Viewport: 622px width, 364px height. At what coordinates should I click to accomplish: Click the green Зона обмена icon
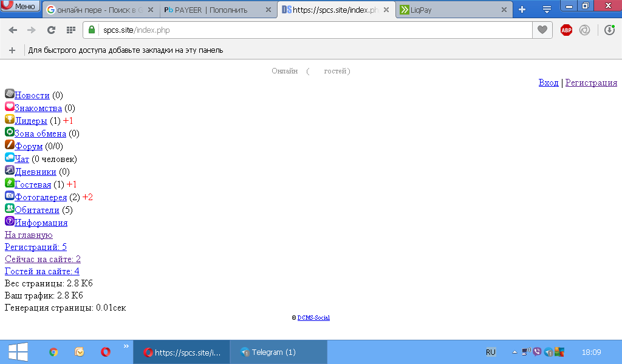coord(9,132)
